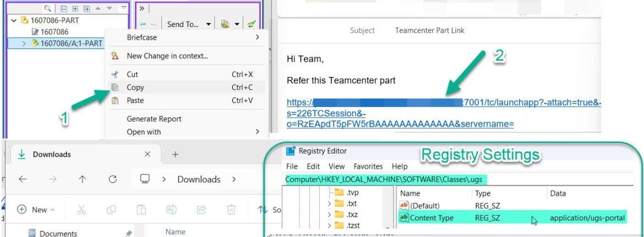
Task: Open the New dropdown in File Explorer
Action: (x=36, y=209)
